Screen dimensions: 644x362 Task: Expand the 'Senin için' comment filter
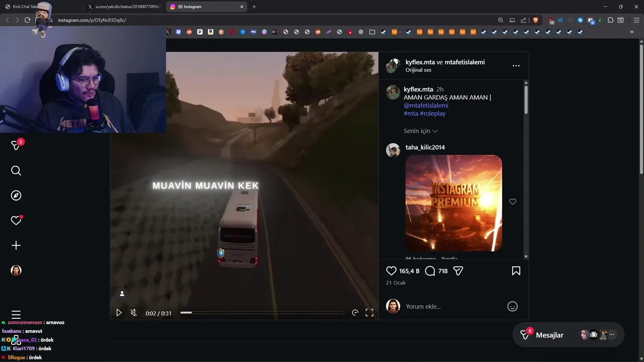tap(421, 131)
